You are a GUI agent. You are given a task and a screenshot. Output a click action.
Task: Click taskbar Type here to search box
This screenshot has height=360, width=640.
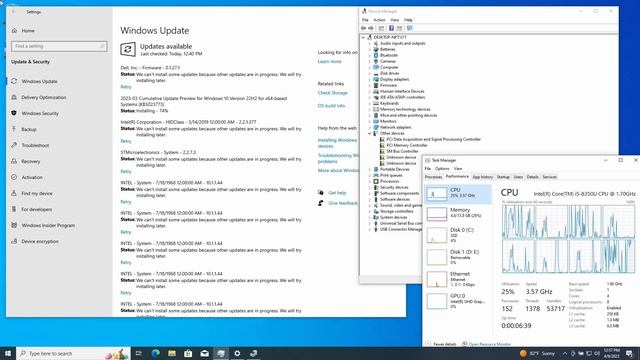click(73, 353)
